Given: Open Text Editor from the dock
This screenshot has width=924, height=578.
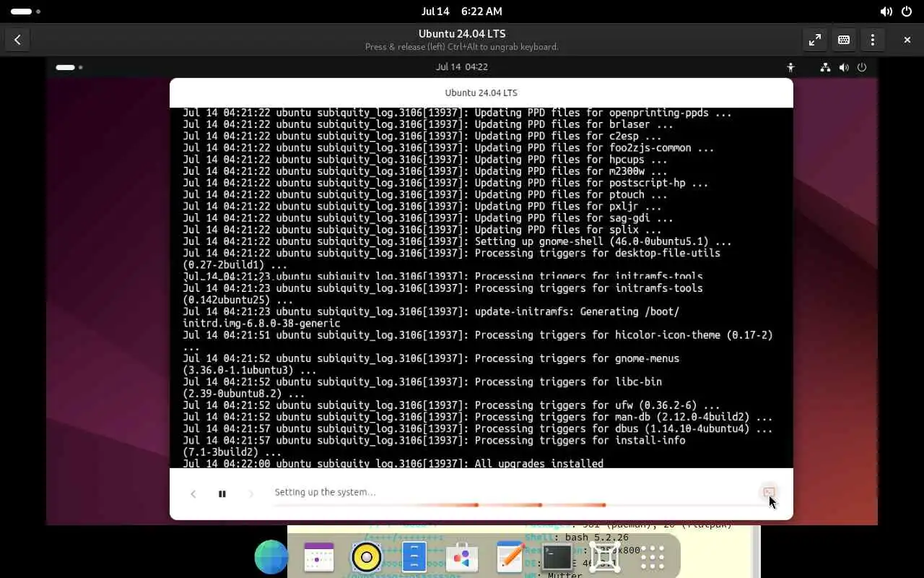Looking at the screenshot, I should click(x=510, y=557).
